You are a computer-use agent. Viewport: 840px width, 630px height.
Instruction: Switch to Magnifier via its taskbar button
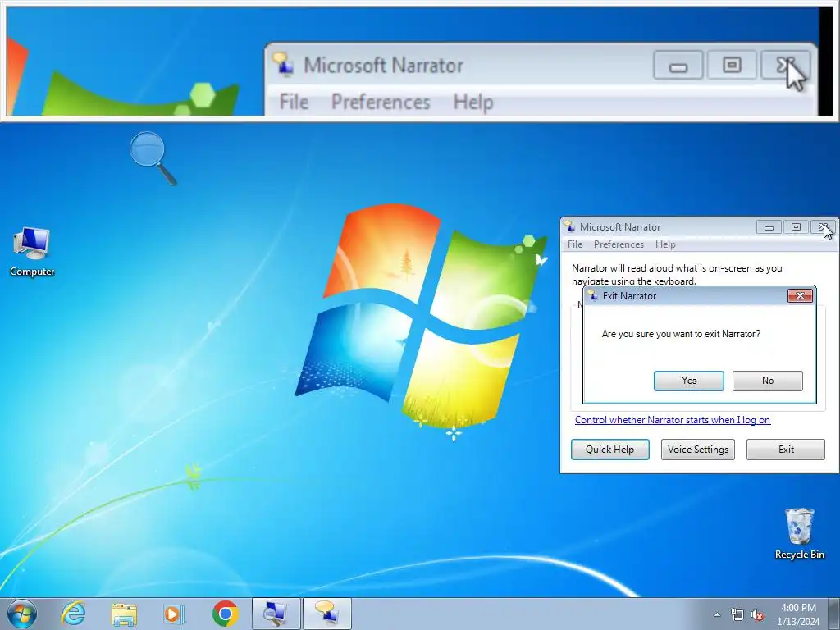click(276, 614)
